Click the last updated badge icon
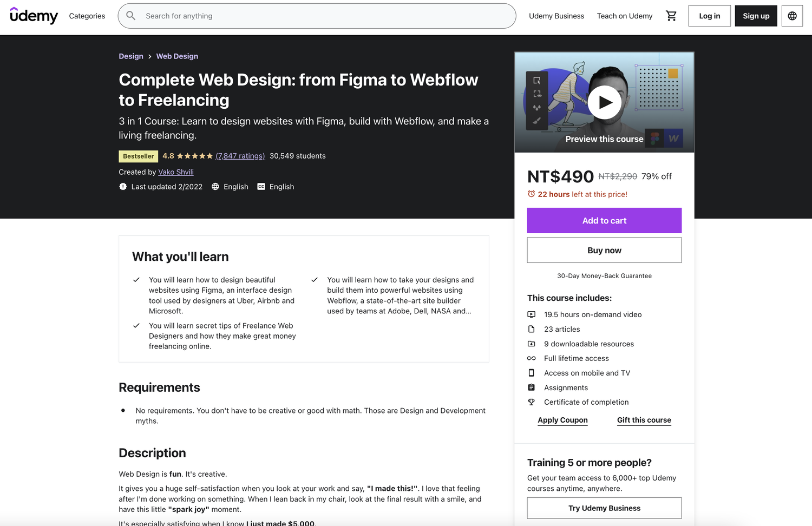 pos(123,187)
